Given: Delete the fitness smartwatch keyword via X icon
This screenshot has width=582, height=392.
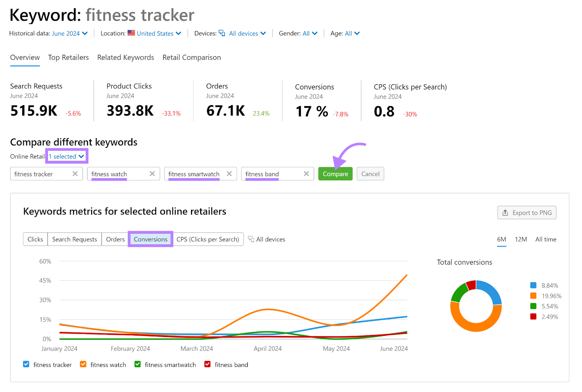Looking at the screenshot, I should tap(229, 174).
